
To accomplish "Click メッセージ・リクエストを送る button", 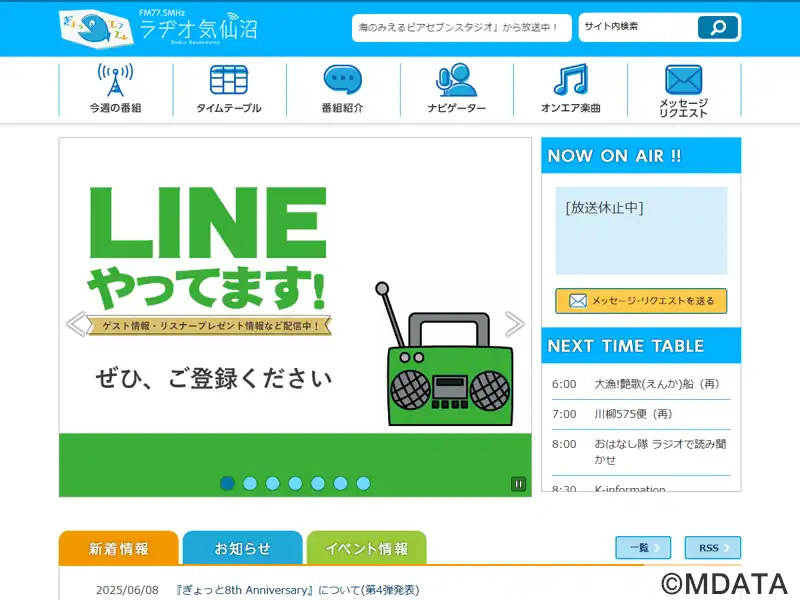I will [x=641, y=301].
